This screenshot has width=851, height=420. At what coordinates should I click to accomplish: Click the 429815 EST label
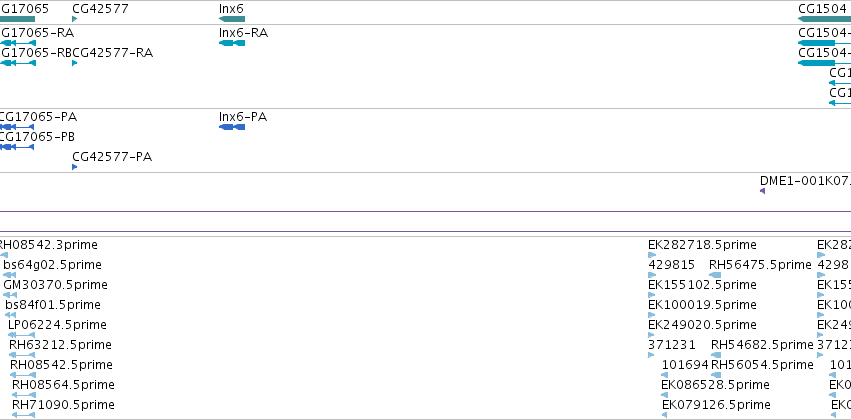point(672,265)
